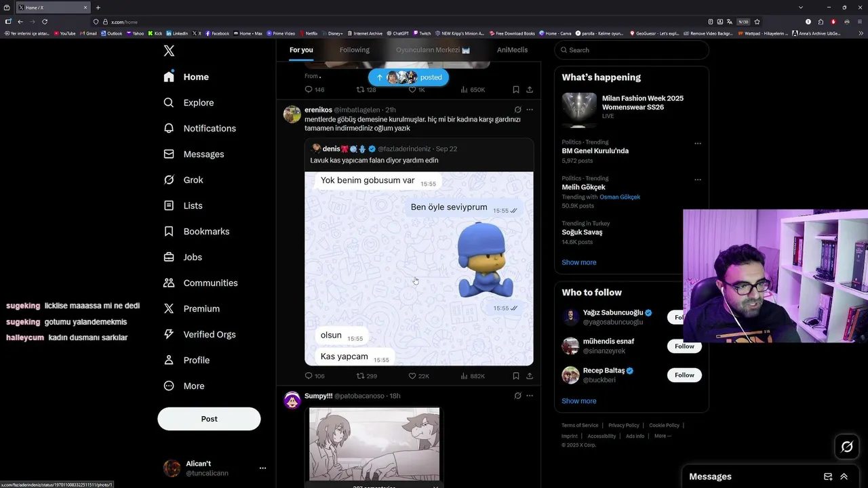Viewport: 868px width, 488px height.
Task: Click the X logo in sidebar
Action: click(170, 51)
